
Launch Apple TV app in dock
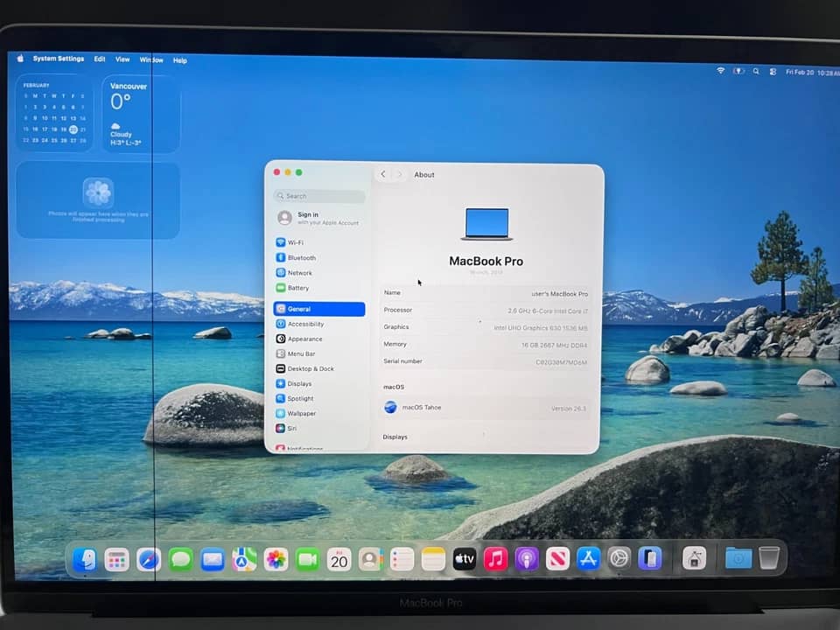point(465,560)
